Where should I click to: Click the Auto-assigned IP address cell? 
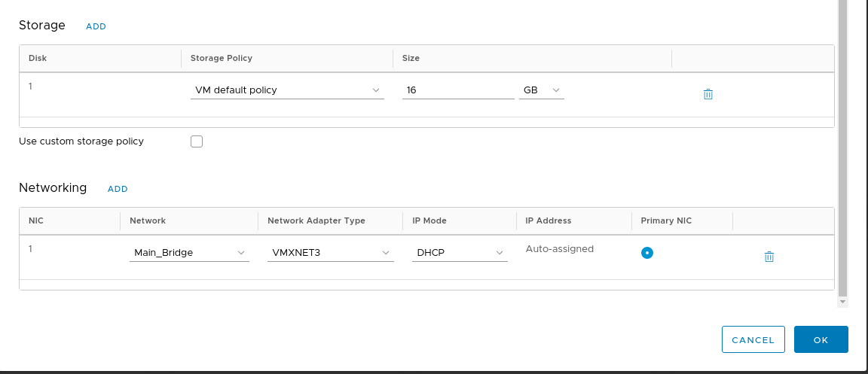559,249
